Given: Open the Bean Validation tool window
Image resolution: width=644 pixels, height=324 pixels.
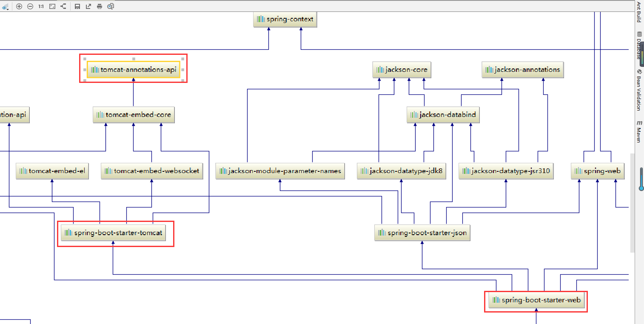Looking at the screenshot, I should (x=639, y=90).
